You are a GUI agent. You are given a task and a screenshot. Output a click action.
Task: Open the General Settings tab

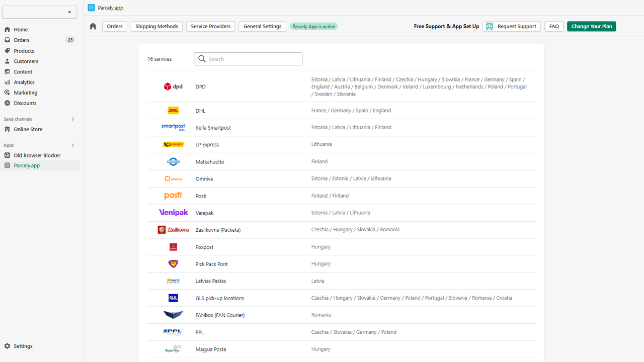coord(263,27)
